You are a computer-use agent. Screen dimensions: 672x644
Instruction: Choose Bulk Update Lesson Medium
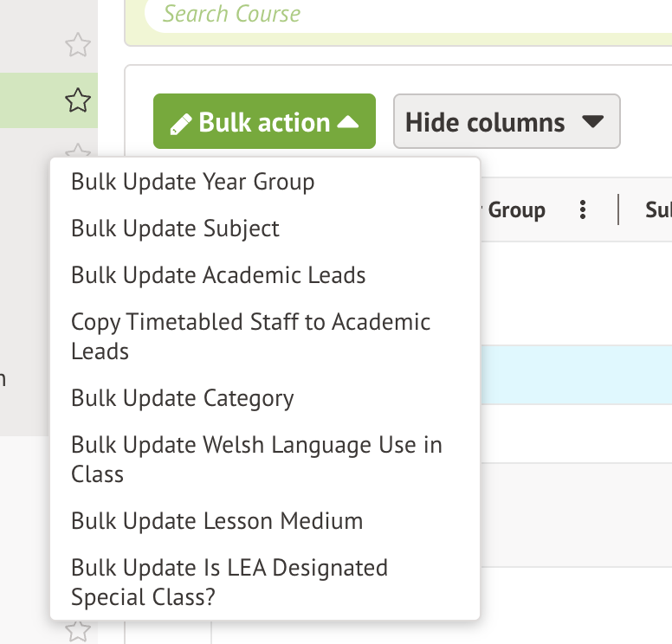click(216, 521)
